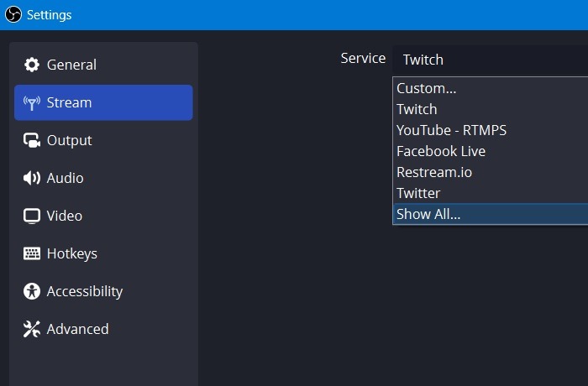The image size is (588, 386).
Task: Switch to Advanced settings tab
Action: click(x=103, y=329)
